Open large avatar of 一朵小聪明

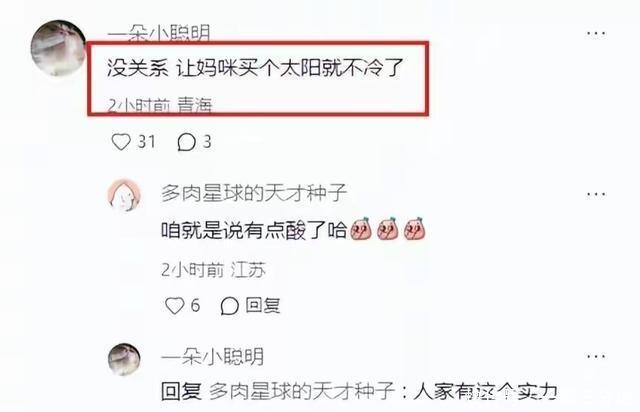point(58,48)
